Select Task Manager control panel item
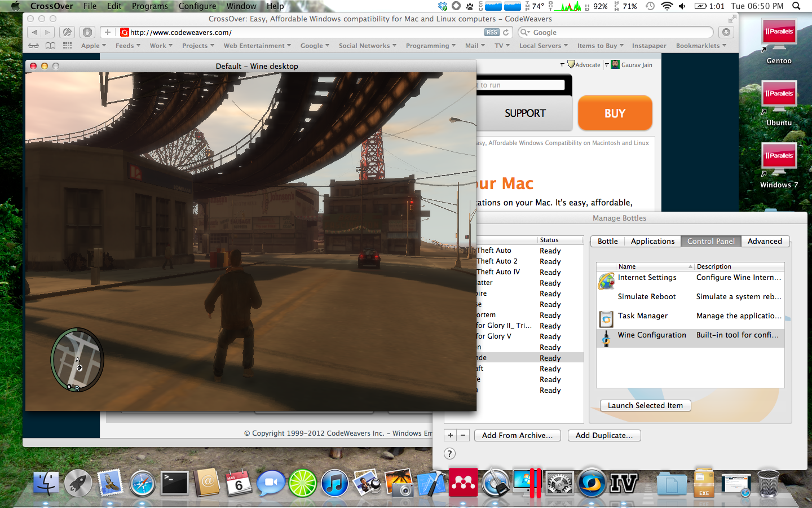Viewport: 812px width, 508px height. tap(690, 319)
